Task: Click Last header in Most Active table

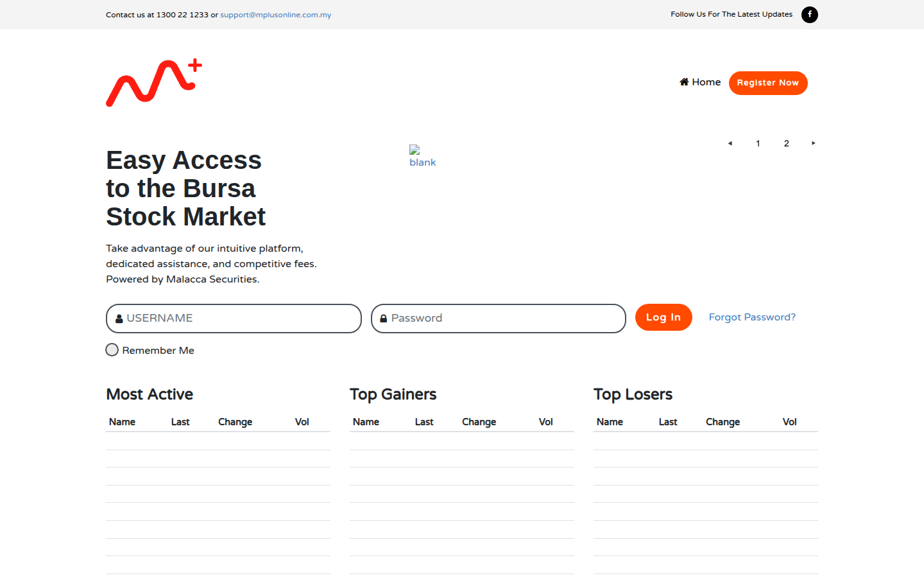Action: pos(180,422)
